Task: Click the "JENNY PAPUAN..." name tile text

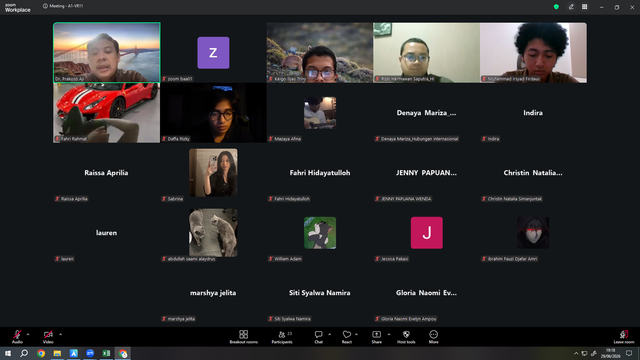Action: (x=427, y=173)
